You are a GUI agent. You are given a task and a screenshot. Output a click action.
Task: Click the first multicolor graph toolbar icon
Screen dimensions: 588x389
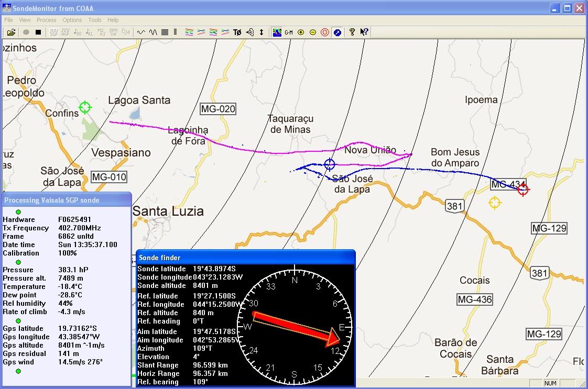coord(189,32)
